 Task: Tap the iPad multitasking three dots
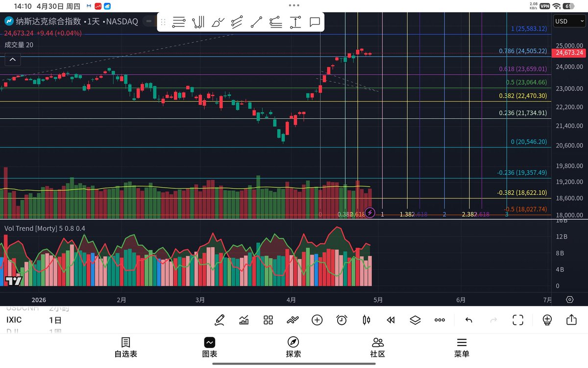(294, 5)
